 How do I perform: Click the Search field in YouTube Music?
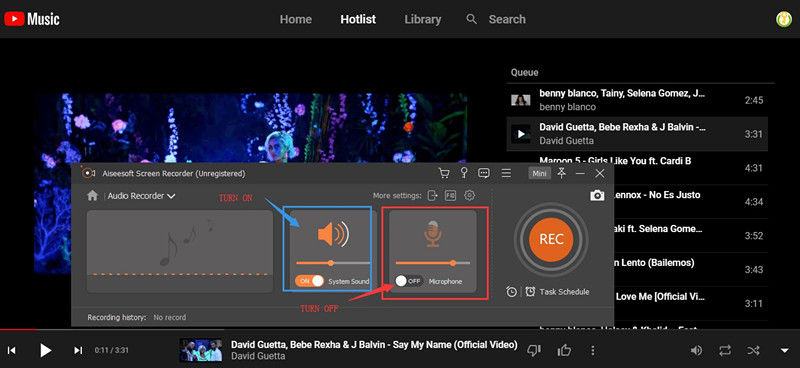point(507,19)
